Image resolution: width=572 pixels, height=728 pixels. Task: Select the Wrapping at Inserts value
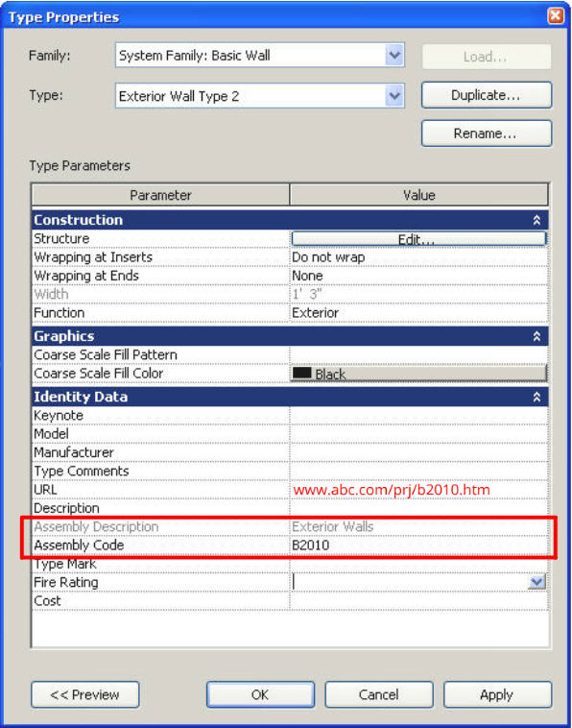(x=418, y=257)
